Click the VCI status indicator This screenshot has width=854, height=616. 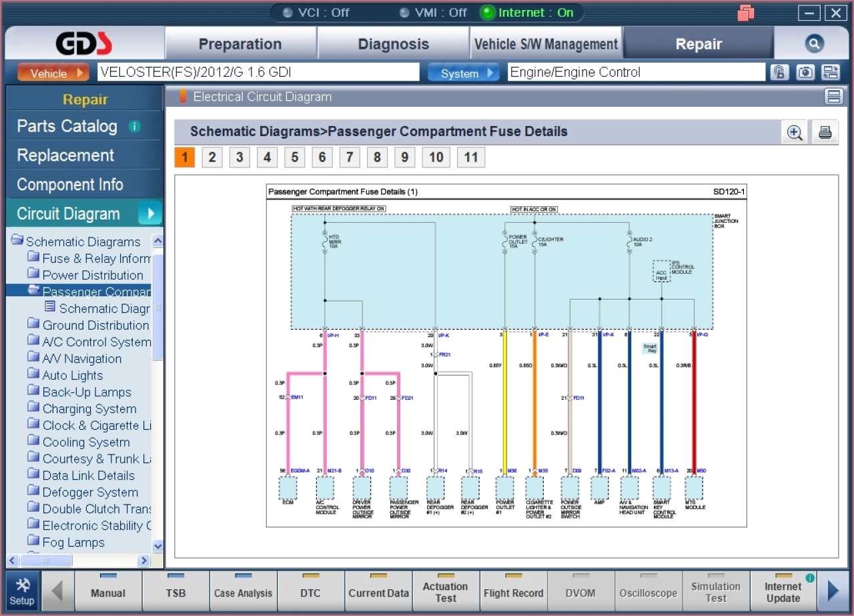tap(316, 13)
